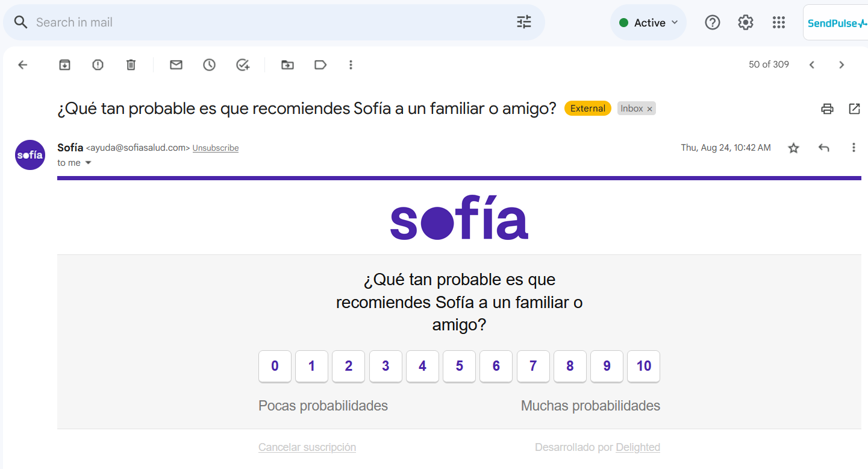The height and width of the screenshot is (469, 868).
Task: Add the email to tasks
Action: pyautogui.click(x=243, y=65)
